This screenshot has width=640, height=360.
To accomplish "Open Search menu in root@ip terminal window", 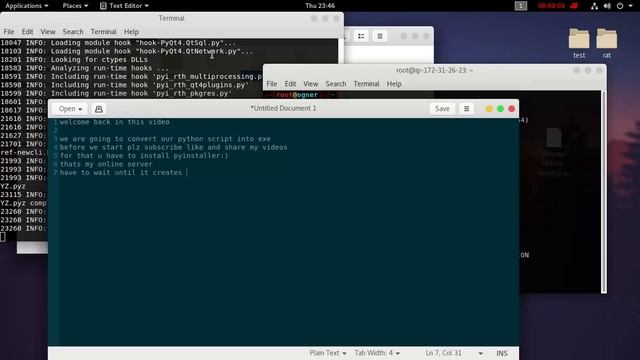I will pos(336,84).
